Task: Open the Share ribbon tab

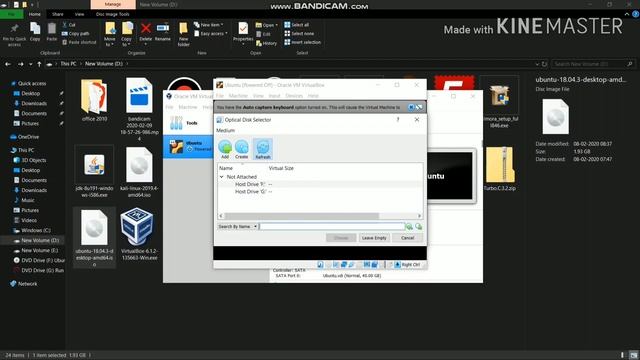Action: coord(58,14)
